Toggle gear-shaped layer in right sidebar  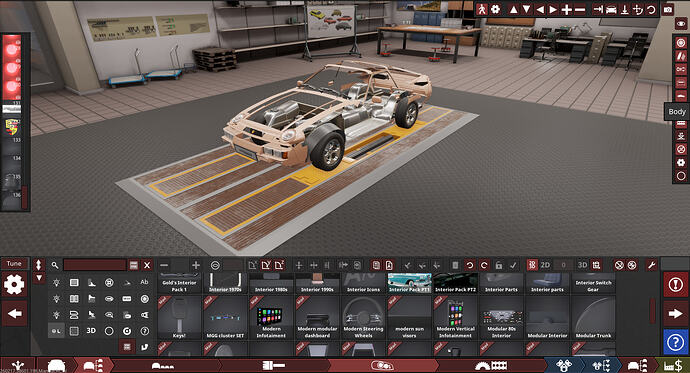[x=681, y=163]
